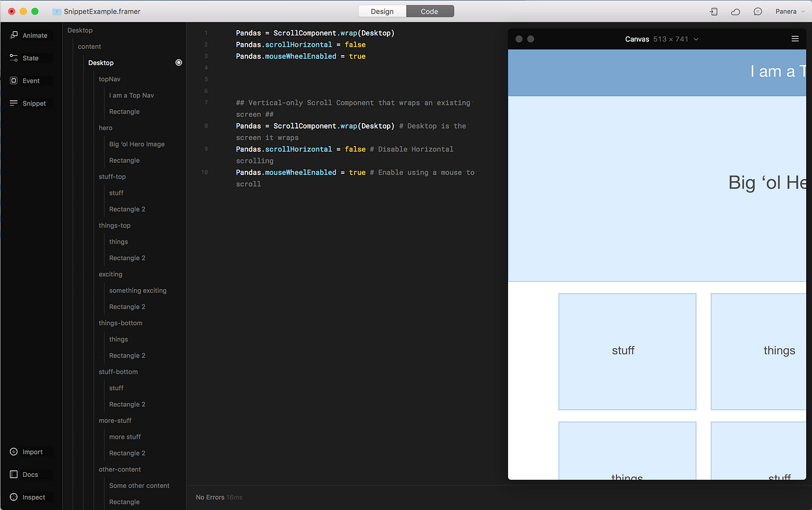Select the 'something exciting' layer
Image resolution: width=812 pixels, height=510 pixels.
(137, 290)
